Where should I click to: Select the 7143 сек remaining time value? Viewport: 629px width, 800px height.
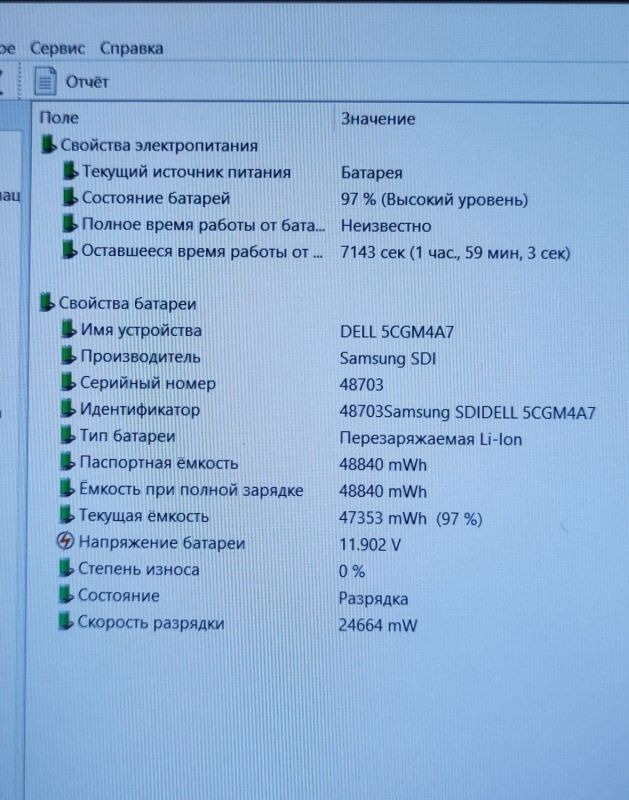[455, 253]
